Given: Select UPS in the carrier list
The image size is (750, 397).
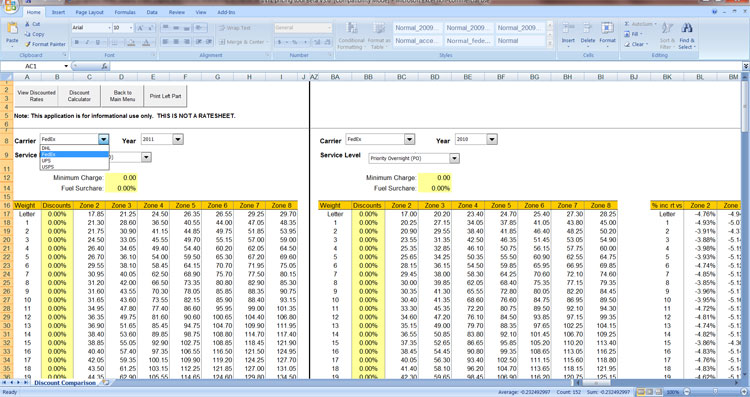Looking at the screenshot, I should point(75,161).
